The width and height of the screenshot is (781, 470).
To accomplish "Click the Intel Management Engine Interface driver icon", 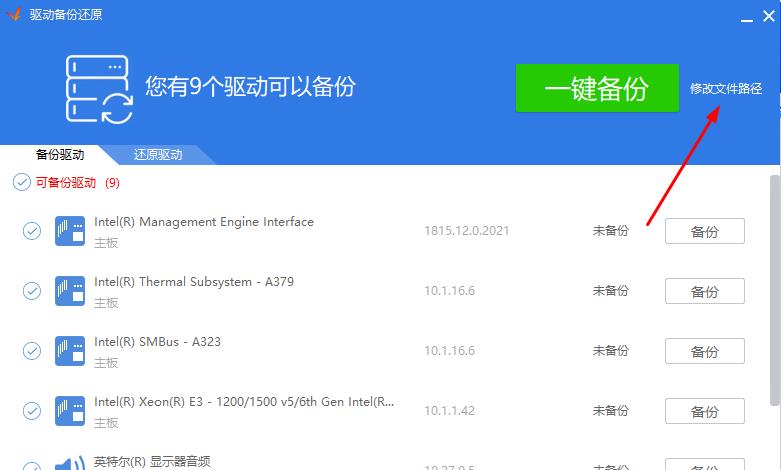I will tap(69, 231).
